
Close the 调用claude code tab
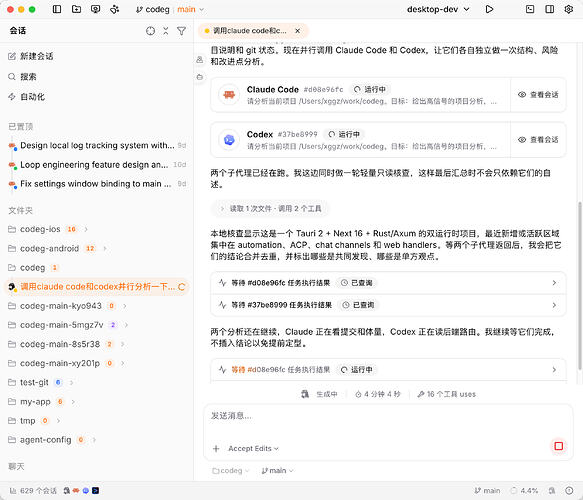pyautogui.click(x=297, y=31)
